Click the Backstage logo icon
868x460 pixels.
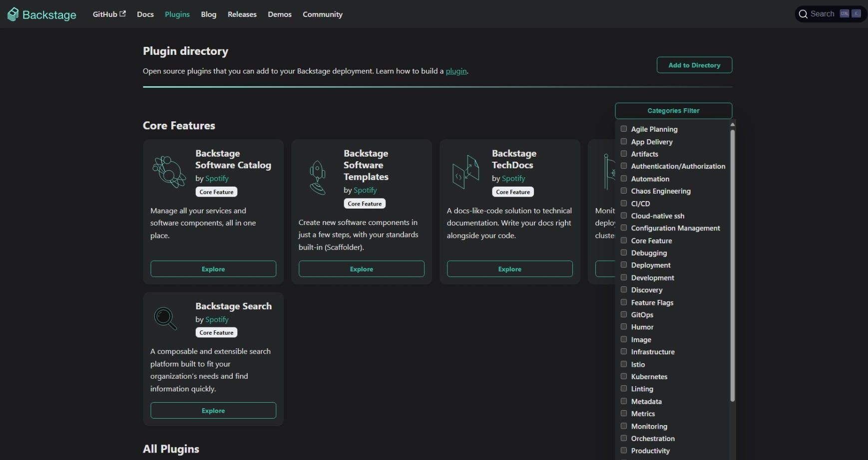(13, 14)
